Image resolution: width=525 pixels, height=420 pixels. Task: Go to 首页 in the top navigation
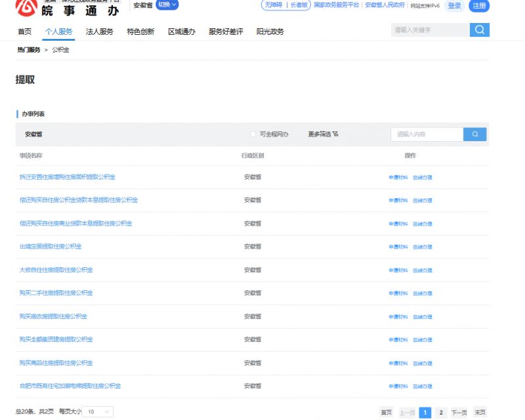point(24,31)
